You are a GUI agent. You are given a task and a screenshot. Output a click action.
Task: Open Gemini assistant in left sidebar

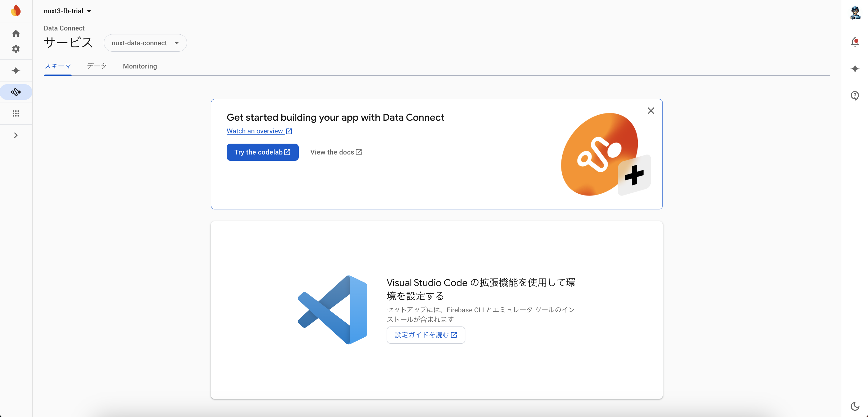pos(15,70)
